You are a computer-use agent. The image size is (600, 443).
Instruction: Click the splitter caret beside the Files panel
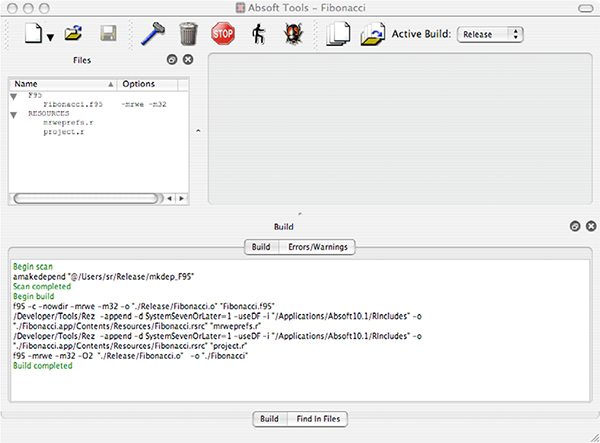coord(198,131)
